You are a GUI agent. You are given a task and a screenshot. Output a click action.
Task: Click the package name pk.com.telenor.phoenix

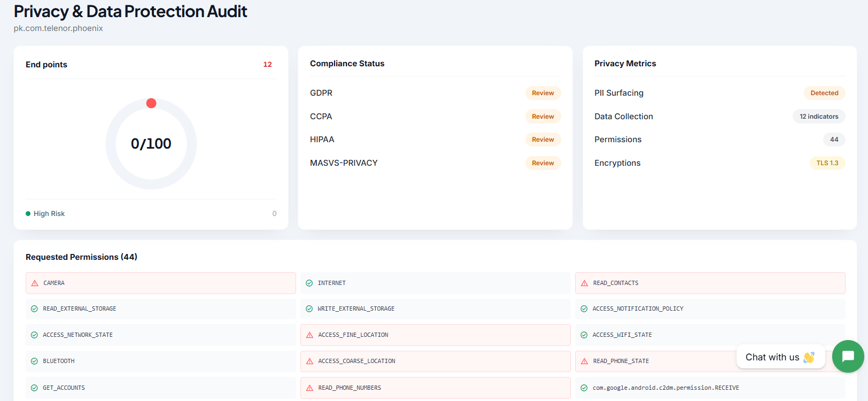(x=58, y=28)
